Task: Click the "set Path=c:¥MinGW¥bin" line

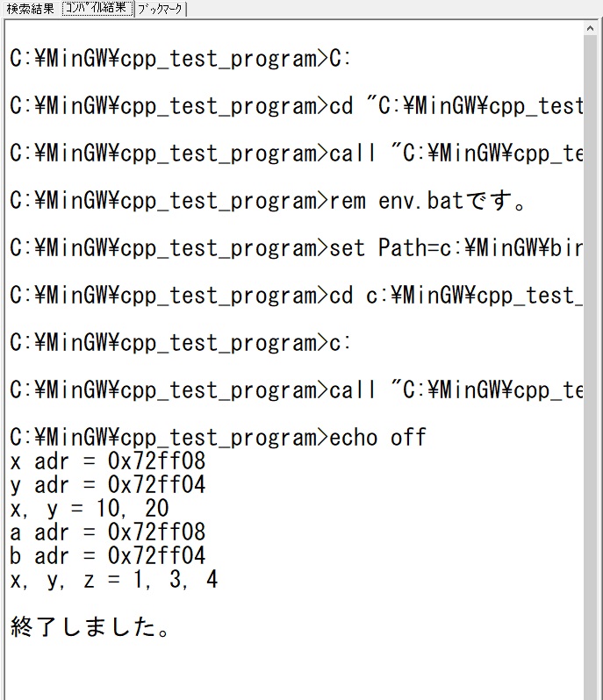Action: coord(297,248)
